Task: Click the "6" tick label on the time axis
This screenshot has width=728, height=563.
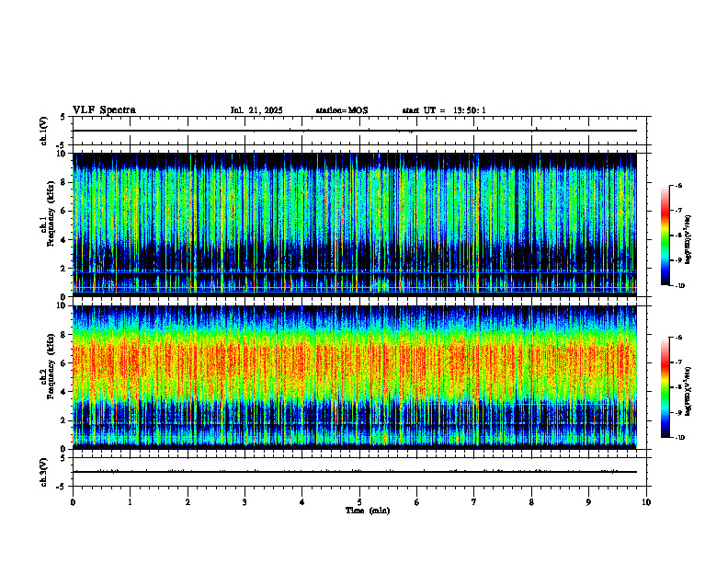Action: [416, 502]
